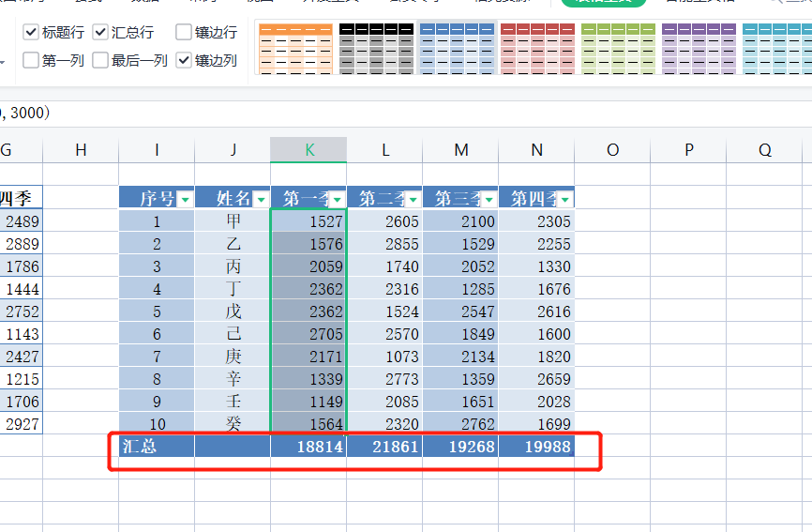Check the 第一列 option

point(31,61)
